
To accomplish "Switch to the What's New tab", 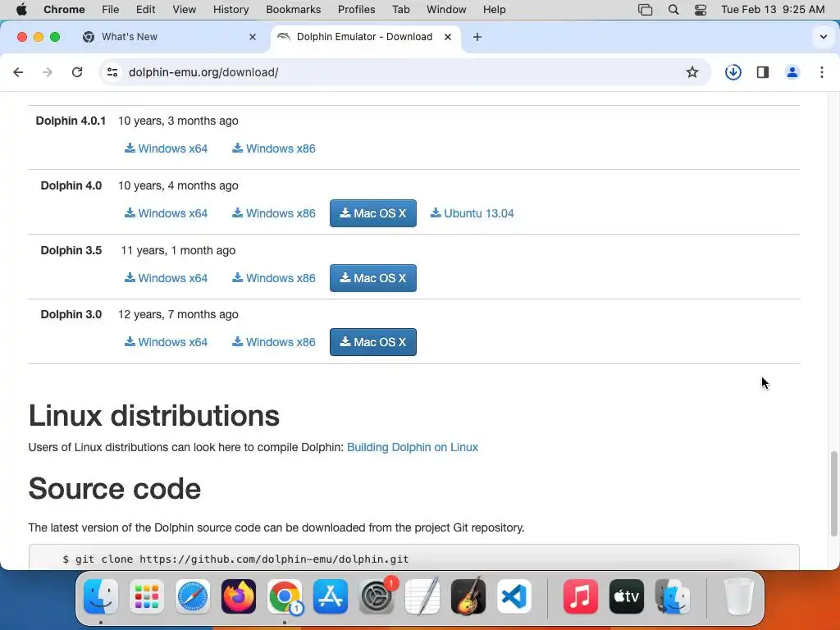I will point(169,37).
